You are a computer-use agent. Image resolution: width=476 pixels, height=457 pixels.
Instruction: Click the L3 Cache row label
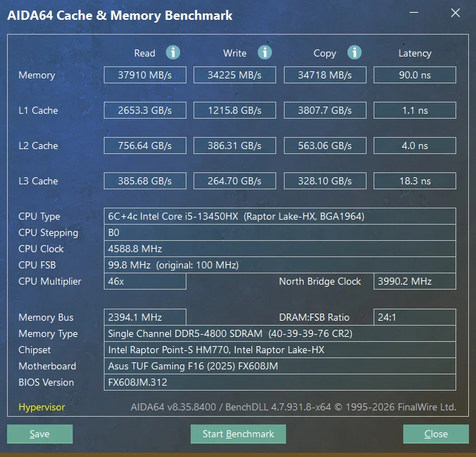(x=38, y=181)
